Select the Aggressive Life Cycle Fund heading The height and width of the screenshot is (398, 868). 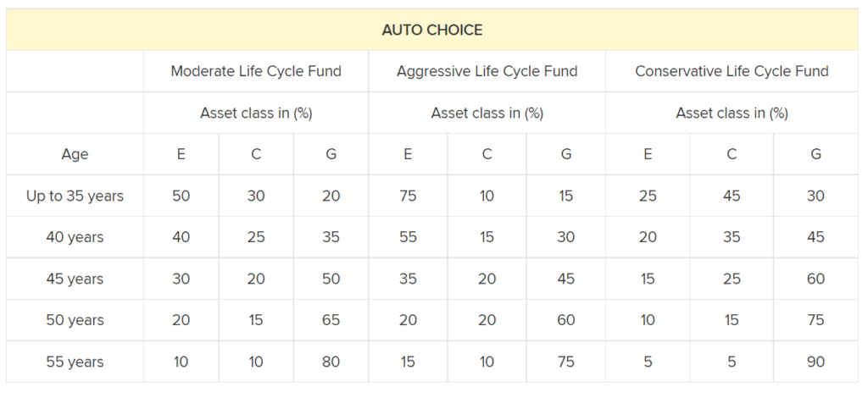click(x=487, y=71)
